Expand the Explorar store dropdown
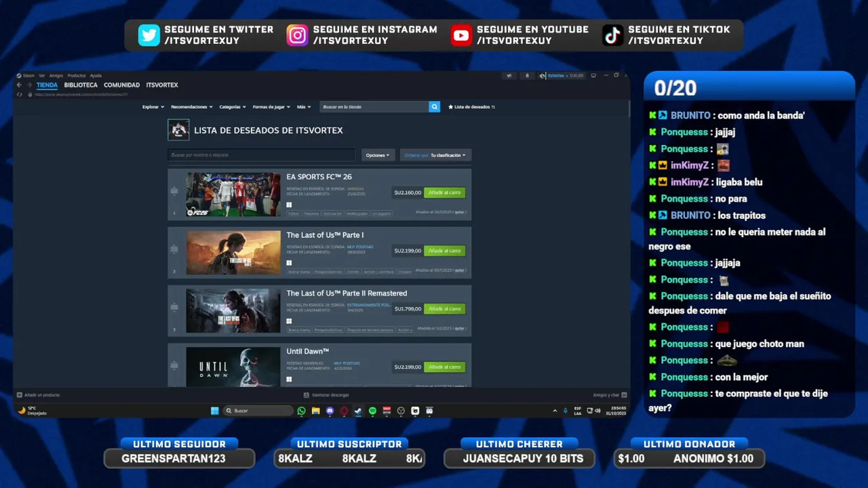Screen dimensions: 868x488 pyautogui.click(x=153, y=106)
